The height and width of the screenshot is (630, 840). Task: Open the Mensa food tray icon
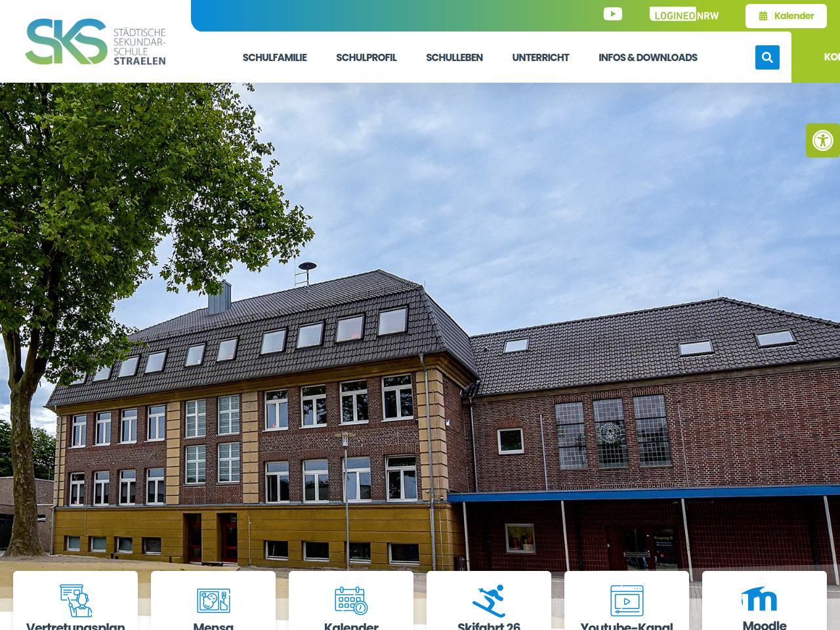213,600
